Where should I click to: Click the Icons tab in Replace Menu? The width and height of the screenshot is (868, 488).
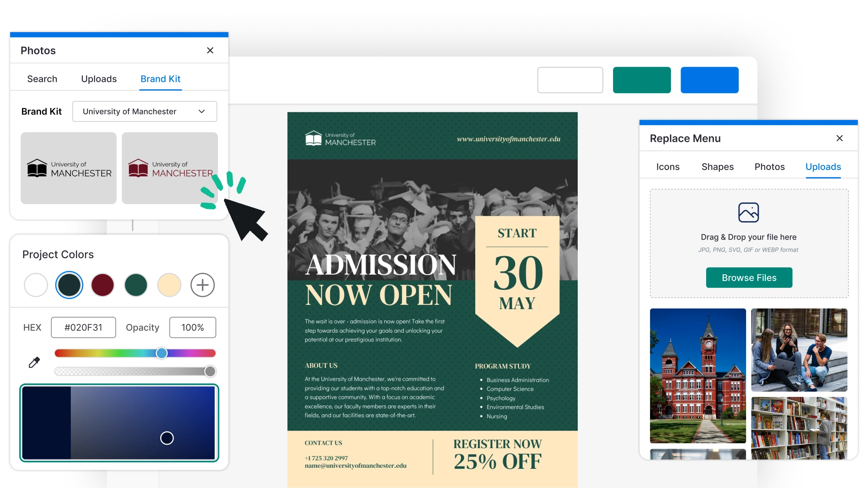(668, 167)
